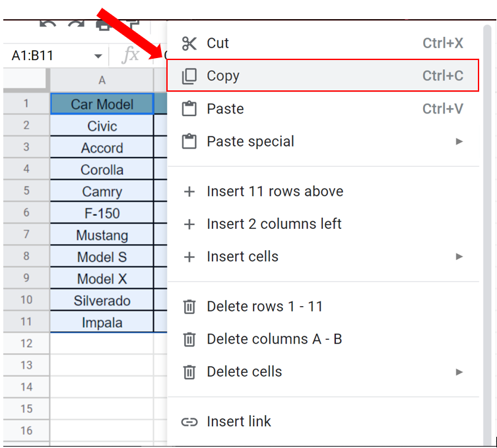Click the Paste special clipboard icon

(189, 141)
